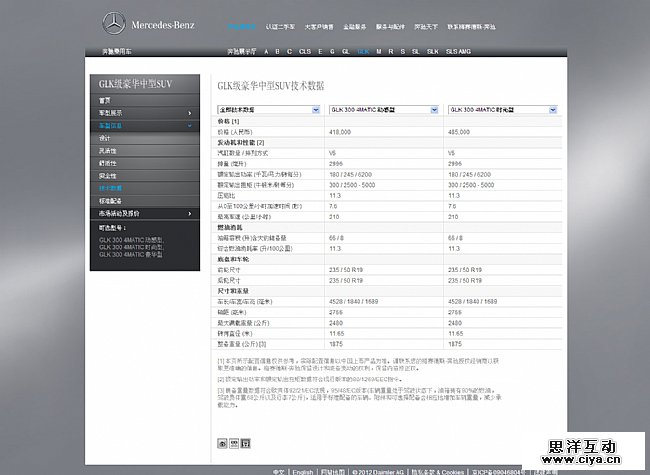The height and width of the screenshot is (475, 650).
Task: Select the SLK class in model bar
Action: [x=433, y=49]
